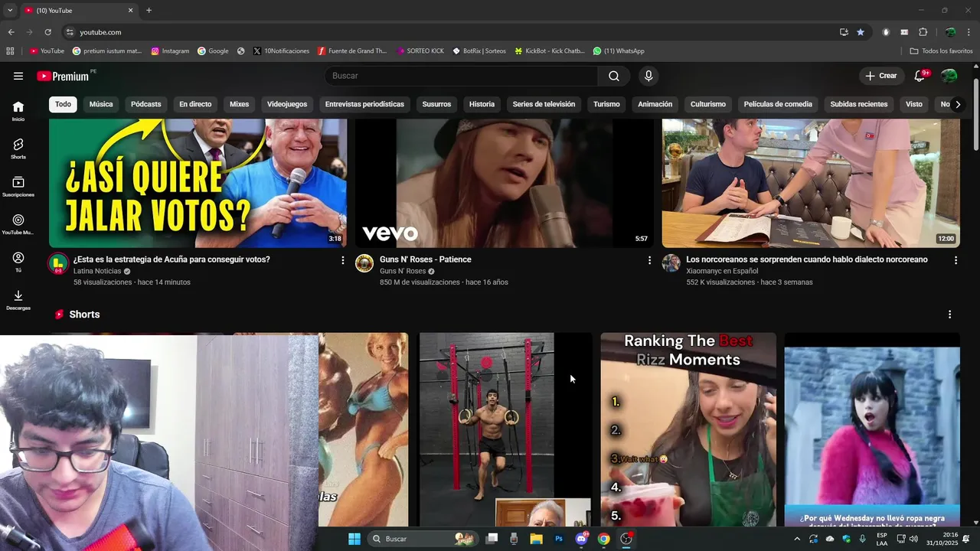Select the Animación filter chip
Image resolution: width=980 pixels, height=551 pixels.
tap(655, 104)
